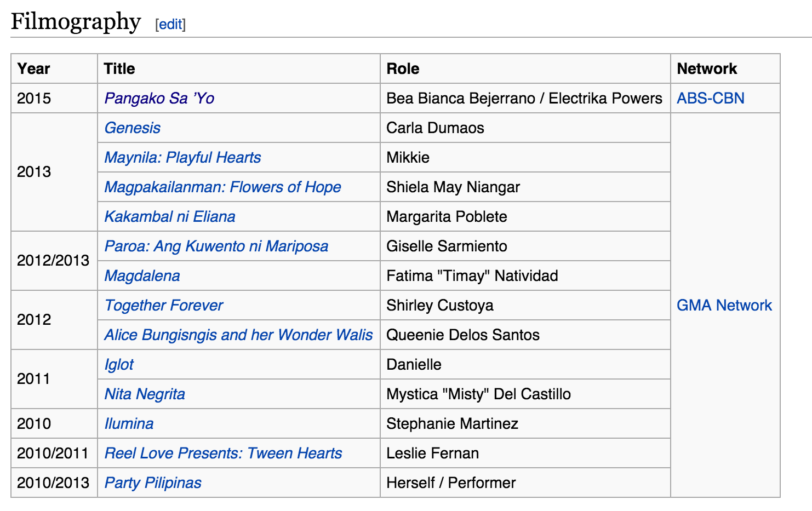The width and height of the screenshot is (812, 511).
Task: Click the edit link beside Filmography
Action: point(170,25)
